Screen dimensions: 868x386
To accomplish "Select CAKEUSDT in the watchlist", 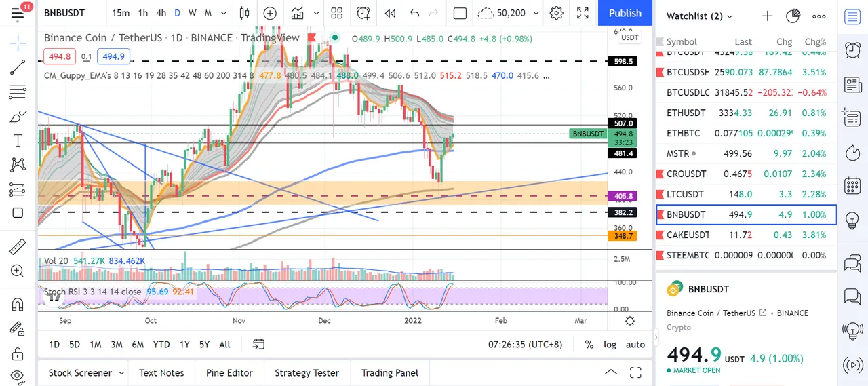I will tap(746, 235).
